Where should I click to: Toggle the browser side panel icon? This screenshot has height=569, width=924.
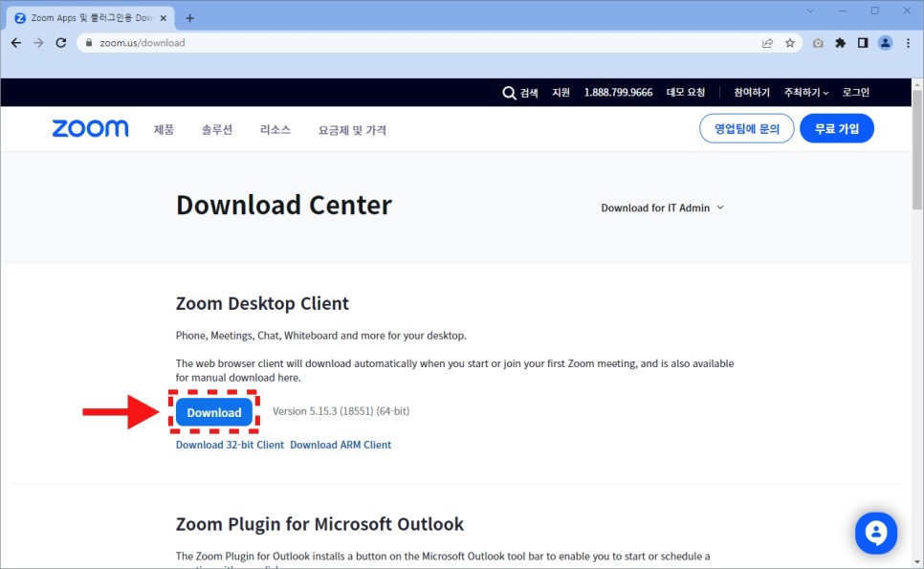coord(863,43)
